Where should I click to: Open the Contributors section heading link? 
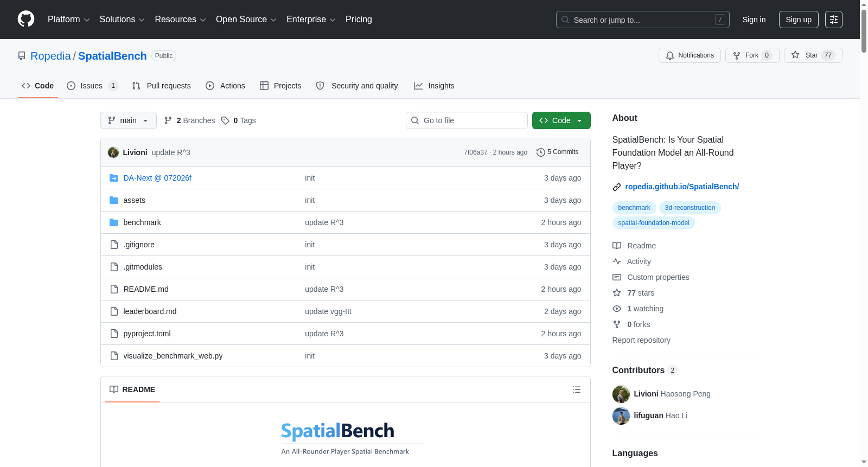tap(644, 370)
